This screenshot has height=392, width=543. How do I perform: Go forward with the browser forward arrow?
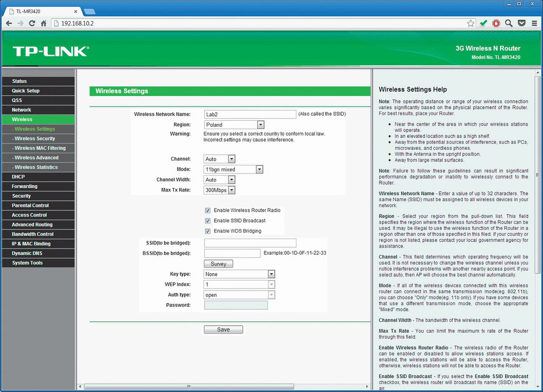[x=20, y=23]
